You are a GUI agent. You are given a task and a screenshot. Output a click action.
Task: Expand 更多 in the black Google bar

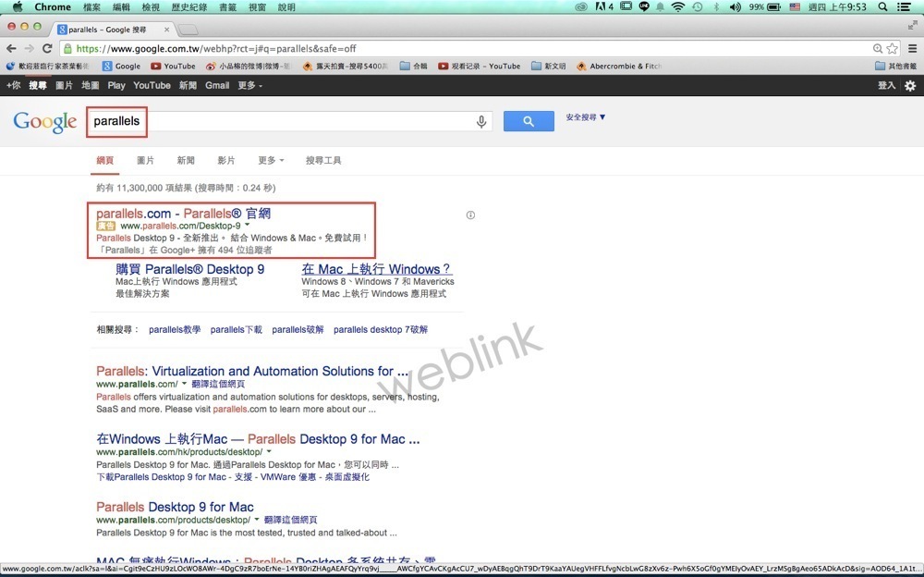pyautogui.click(x=249, y=86)
